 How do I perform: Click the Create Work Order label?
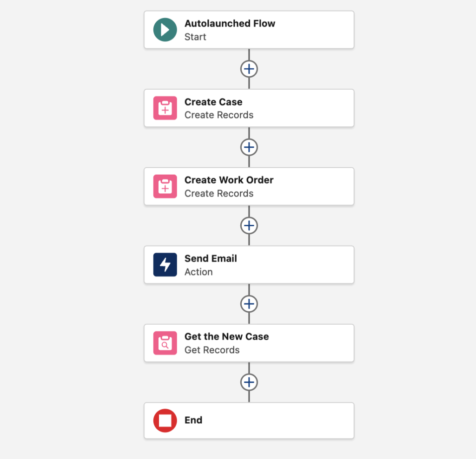pos(229,180)
